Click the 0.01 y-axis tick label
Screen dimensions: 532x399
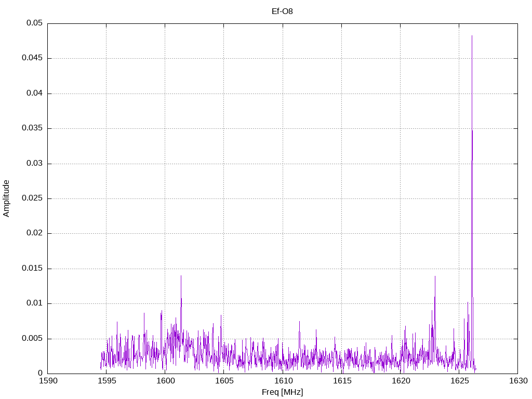click(35, 303)
